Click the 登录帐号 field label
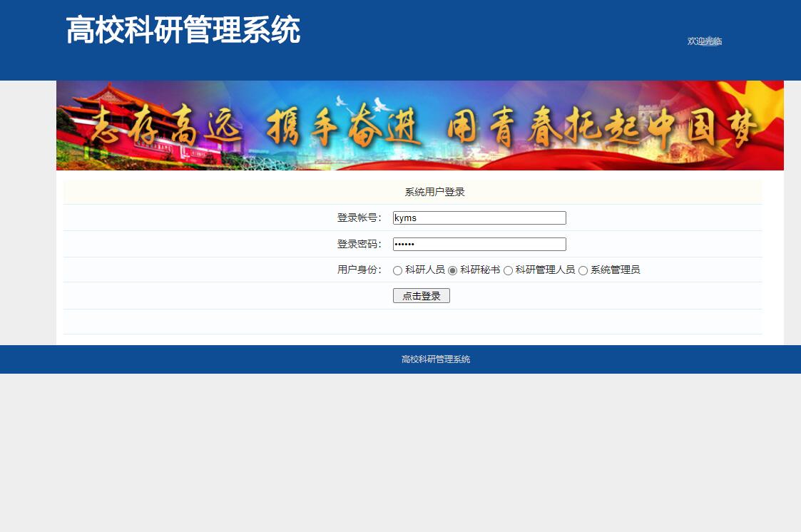Image resolution: width=801 pixels, height=532 pixels. 359,218
